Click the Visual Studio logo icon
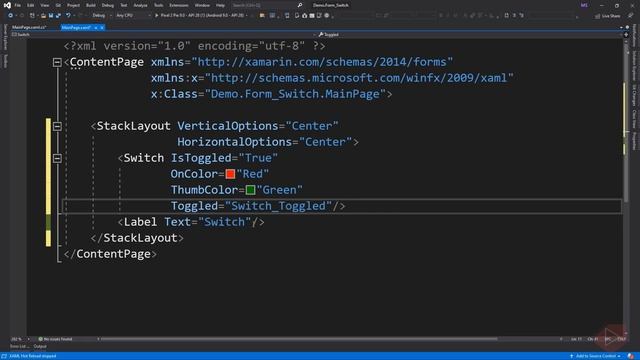Screen dimensions: 640x360 tap(7, 5)
